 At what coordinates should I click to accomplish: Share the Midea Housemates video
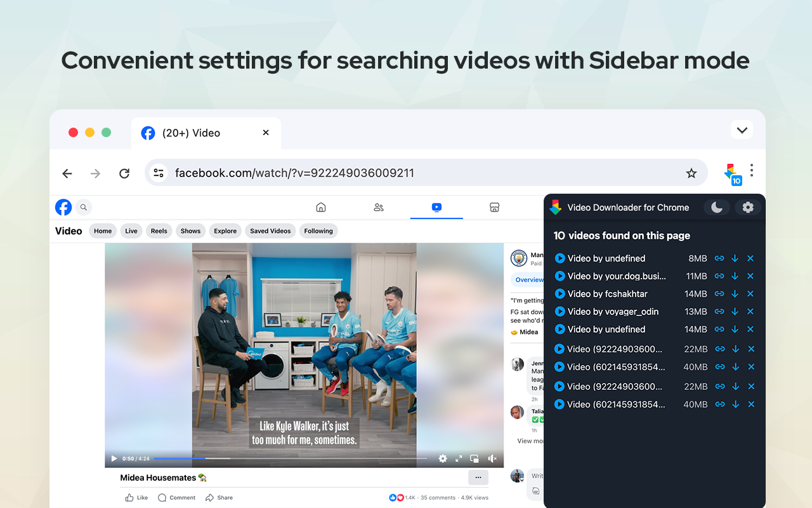219,498
